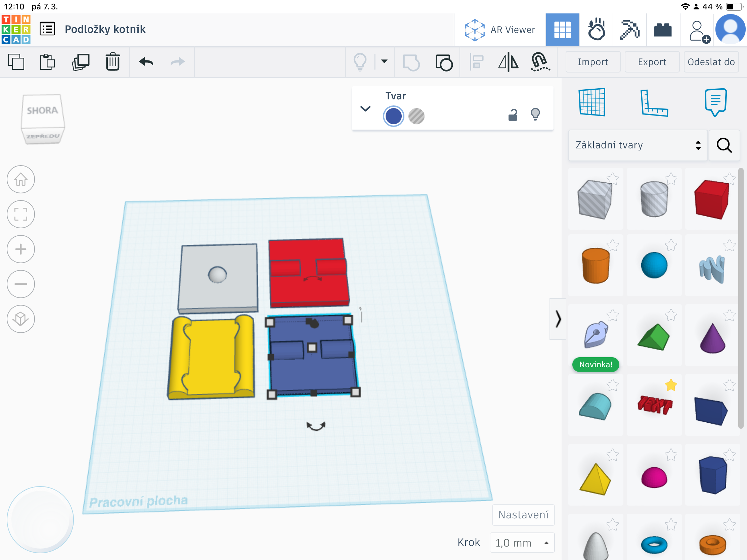Open the design list icon
The width and height of the screenshot is (747, 560).
pyautogui.click(x=47, y=29)
